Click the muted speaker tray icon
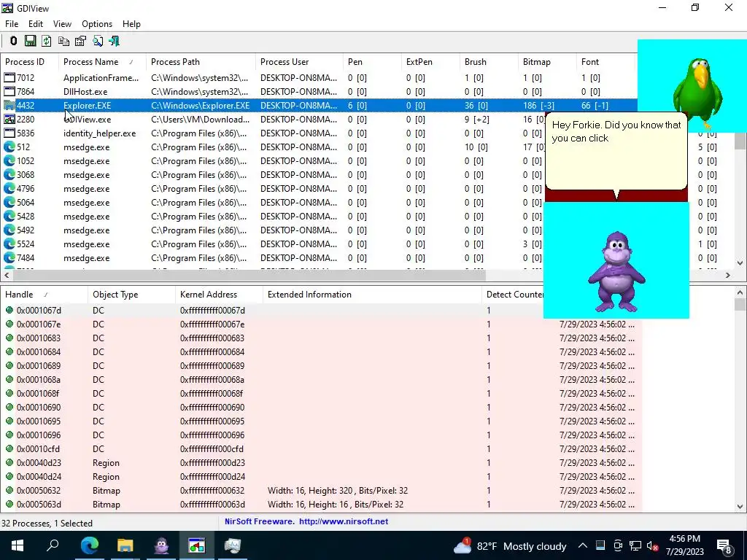The image size is (747, 560). 652,546
